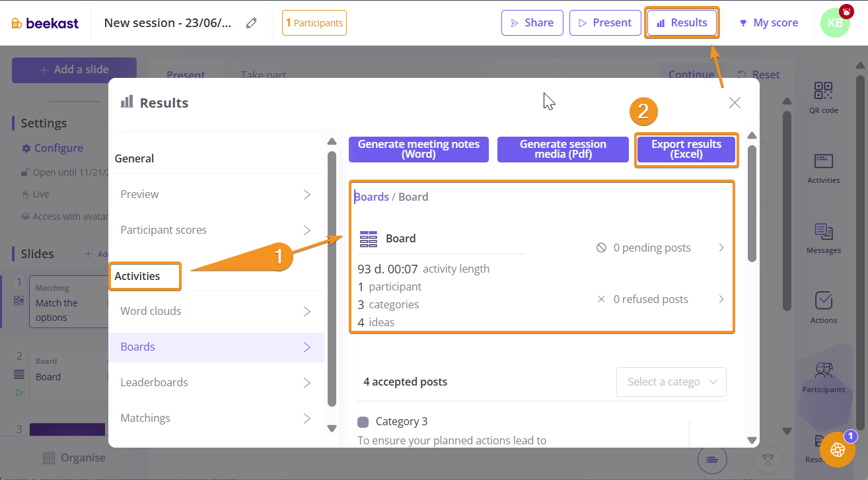
Task: Select Leaderboards in the results menu
Action: (x=216, y=382)
